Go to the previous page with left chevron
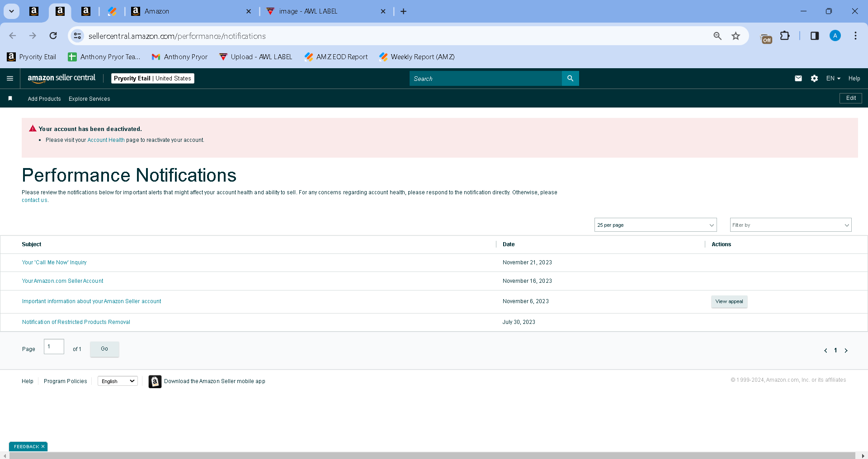868x459 pixels. tap(826, 351)
